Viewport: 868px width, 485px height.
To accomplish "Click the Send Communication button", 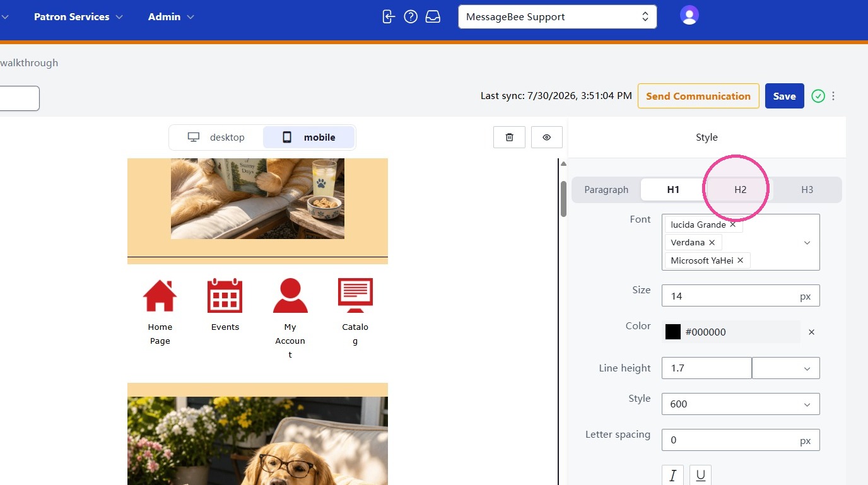I will pos(698,96).
